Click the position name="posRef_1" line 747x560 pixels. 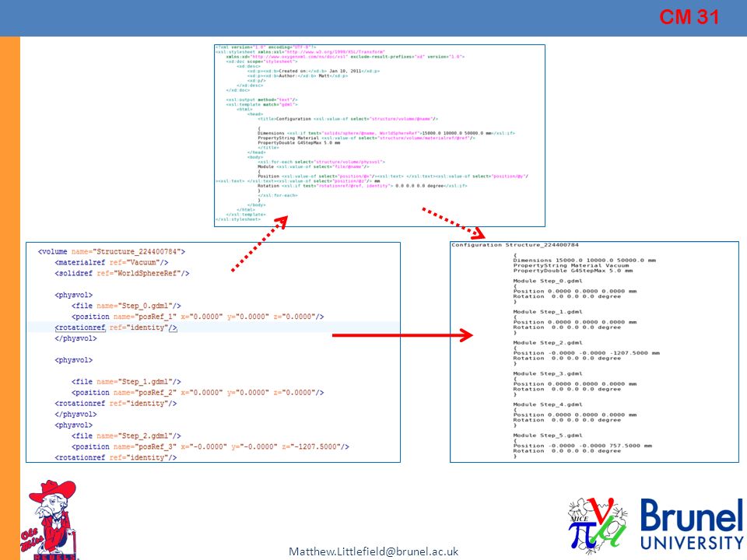[x=198, y=317]
